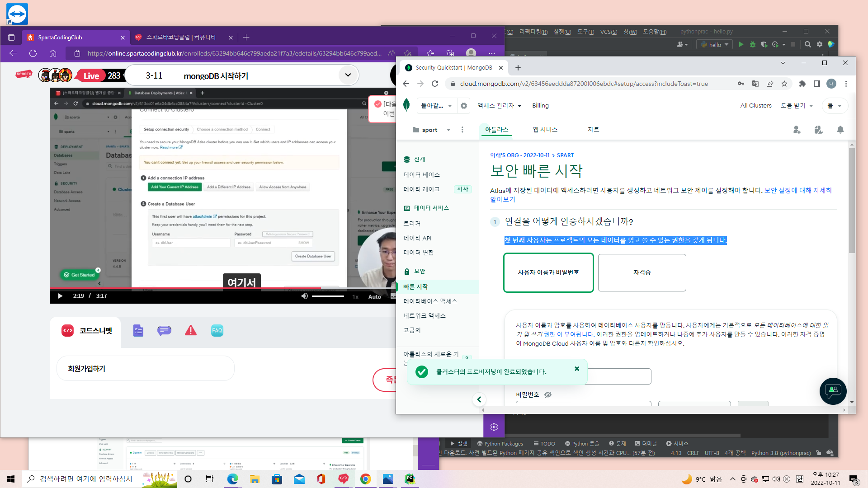Focus the Windows taskbar search box
This screenshot has width=868, height=488.
click(99, 479)
